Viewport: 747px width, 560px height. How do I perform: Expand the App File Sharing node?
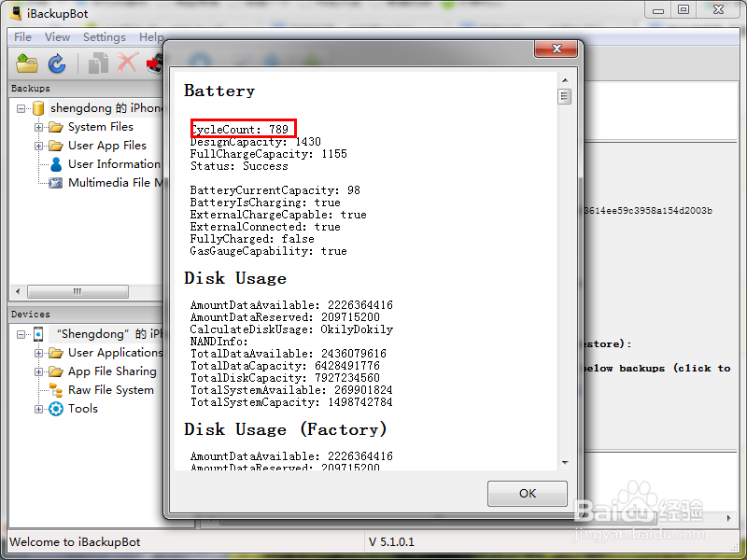point(38,371)
